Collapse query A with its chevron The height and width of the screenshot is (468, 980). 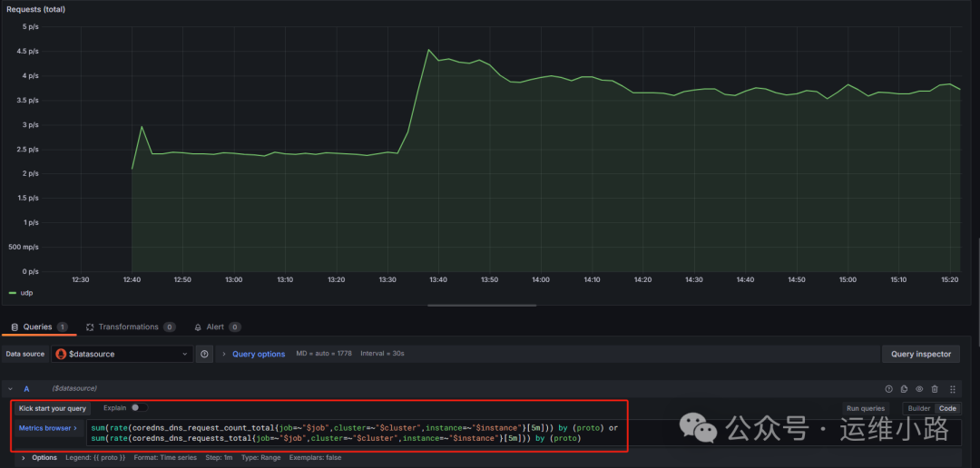[10, 389]
